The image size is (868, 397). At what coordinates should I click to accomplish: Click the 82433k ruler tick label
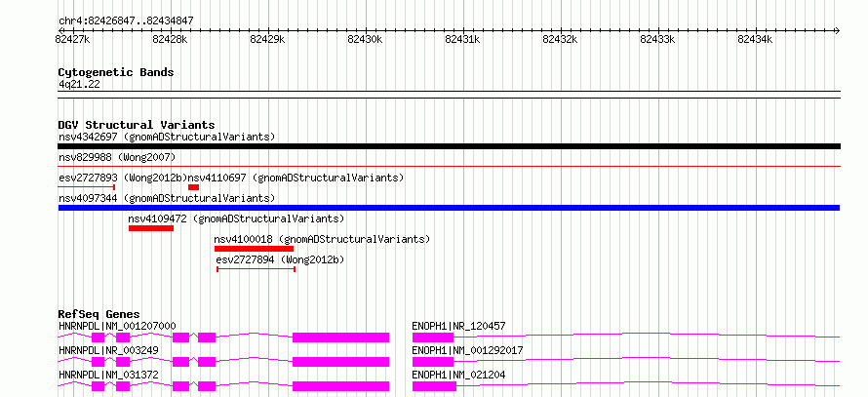[x=658, y=39]
